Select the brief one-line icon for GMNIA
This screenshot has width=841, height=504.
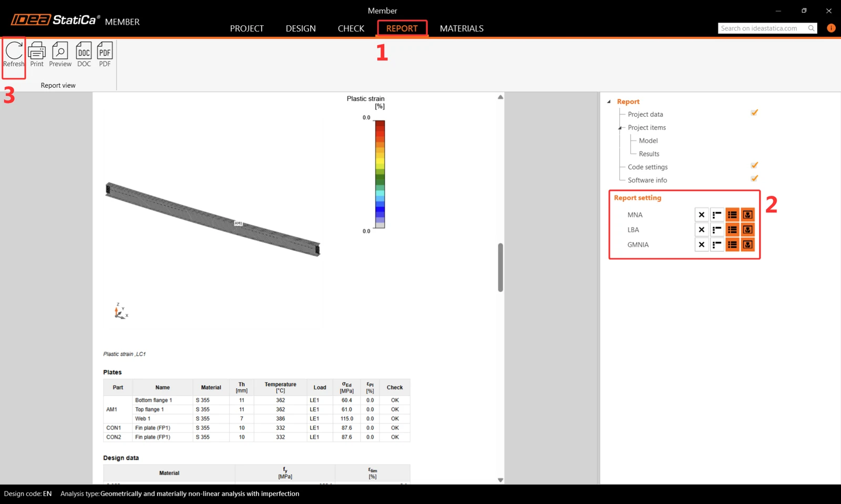(717, 244)
